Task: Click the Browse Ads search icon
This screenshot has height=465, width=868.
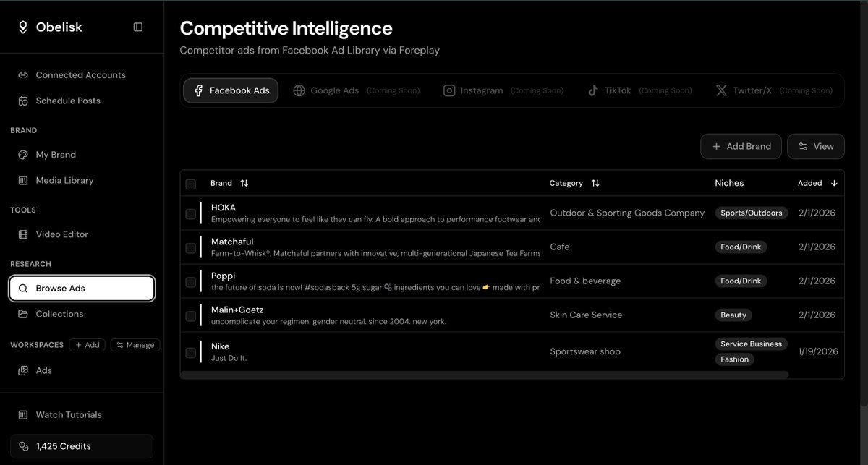Action: pyautogui.click(x=23, y=288)
